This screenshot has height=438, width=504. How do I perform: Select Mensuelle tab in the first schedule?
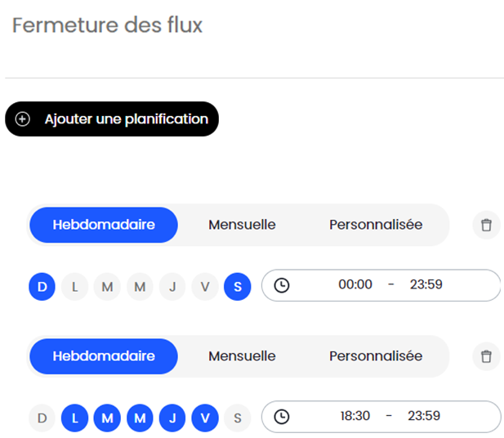242,225
